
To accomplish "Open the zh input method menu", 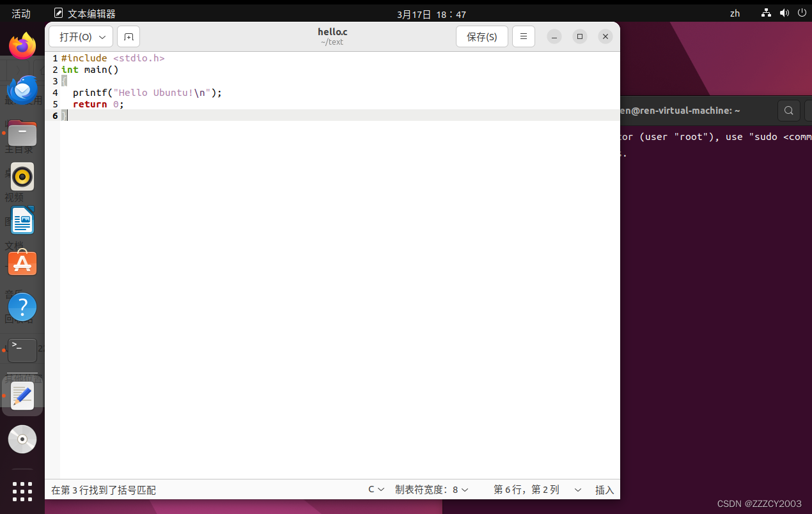I will point(735,13).
